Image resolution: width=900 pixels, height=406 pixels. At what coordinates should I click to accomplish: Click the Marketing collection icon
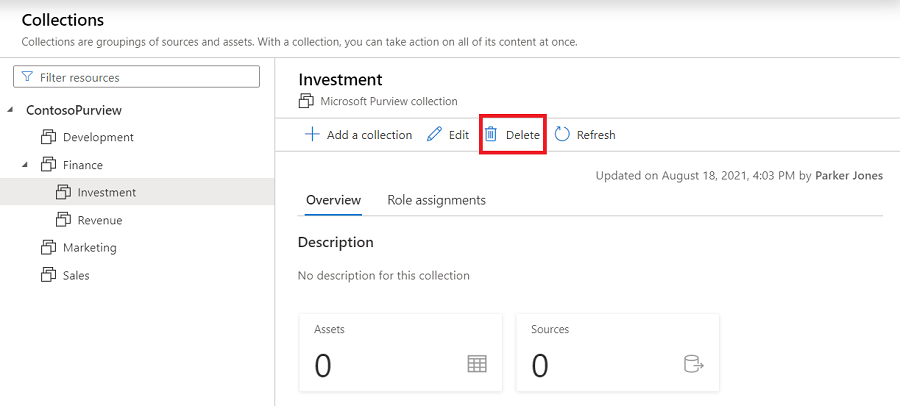click(48, 247)
